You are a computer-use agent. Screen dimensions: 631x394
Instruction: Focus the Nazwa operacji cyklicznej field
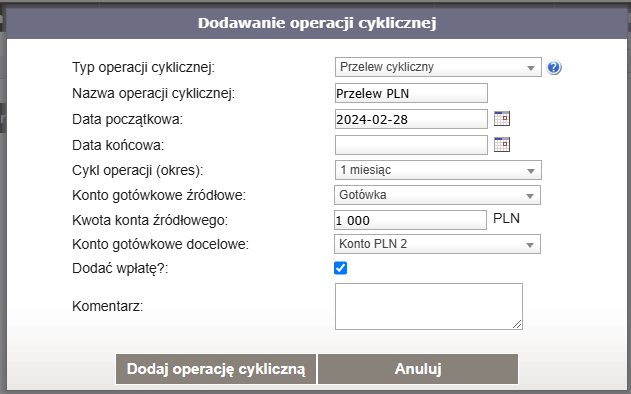[411, 93]
